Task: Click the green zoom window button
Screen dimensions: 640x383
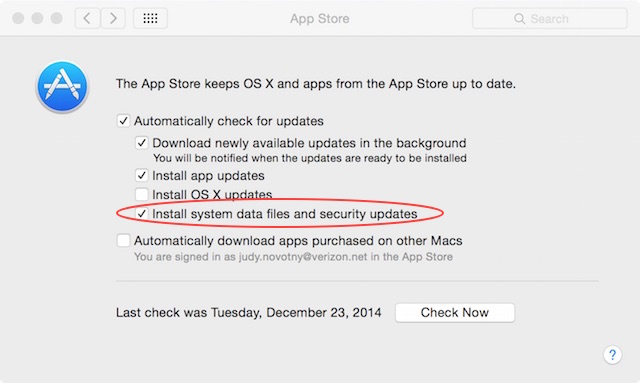Action: point(56,18)
